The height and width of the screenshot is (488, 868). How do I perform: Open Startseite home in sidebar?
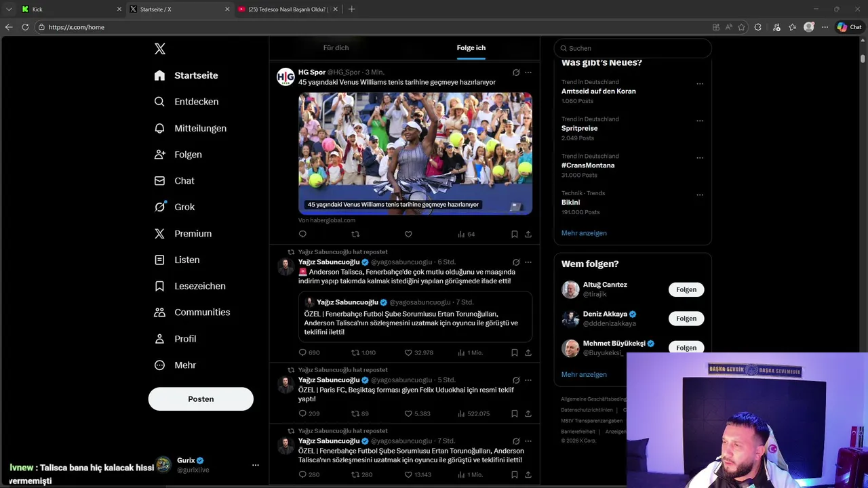[186, 75]
